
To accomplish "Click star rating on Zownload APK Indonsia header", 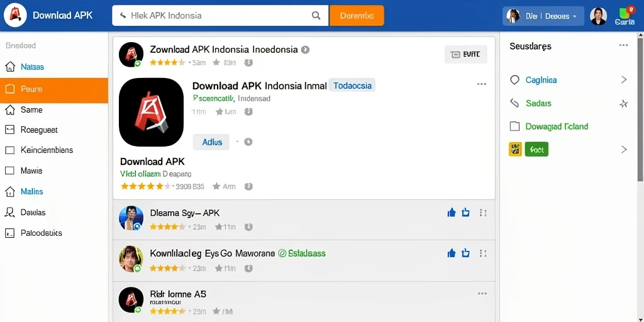I will pyautogui.click(x=168, y=63).
